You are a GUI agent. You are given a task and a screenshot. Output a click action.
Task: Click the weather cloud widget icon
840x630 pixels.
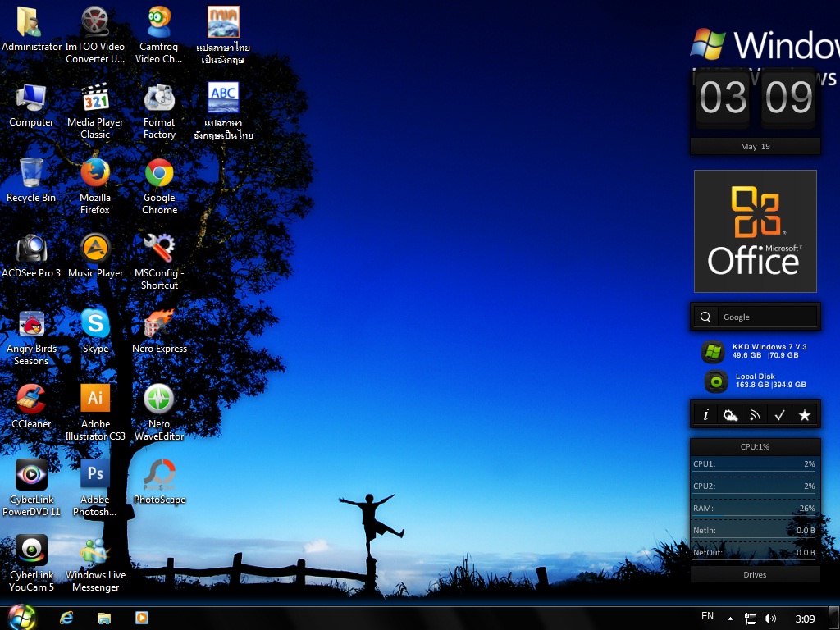pyautogui.click(x=730, y=414)
